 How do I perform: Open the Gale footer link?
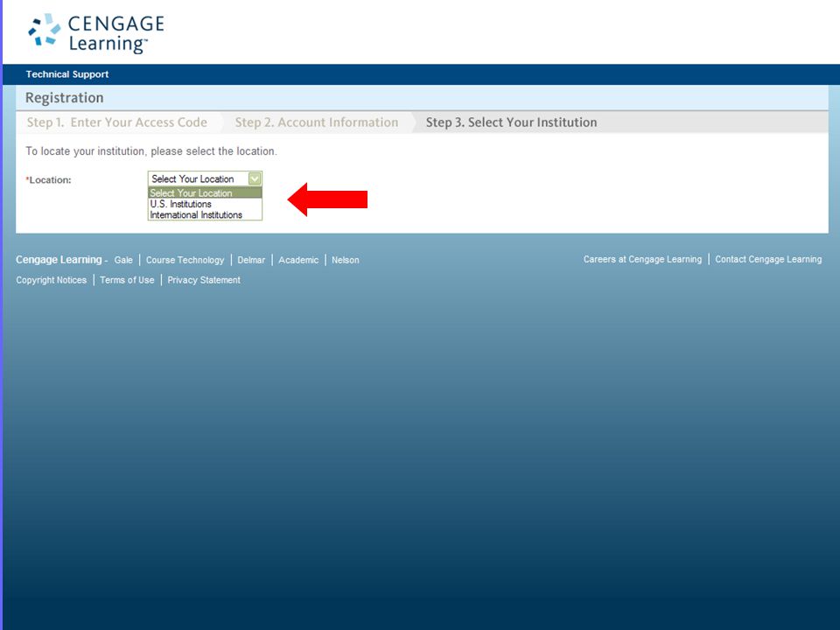pyautogui.click(x=123, y=260)
